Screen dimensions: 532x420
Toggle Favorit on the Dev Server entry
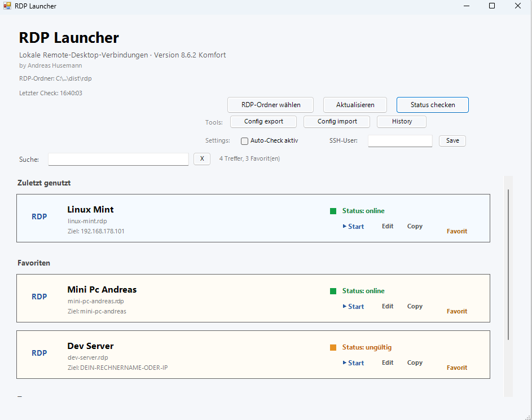pos(456,368)
